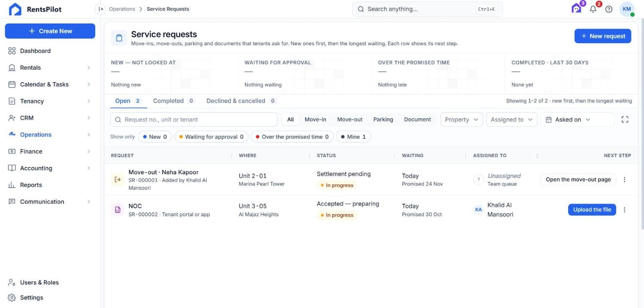Open the Communication menu
This screenshot has width=644, height=308.
49,202
